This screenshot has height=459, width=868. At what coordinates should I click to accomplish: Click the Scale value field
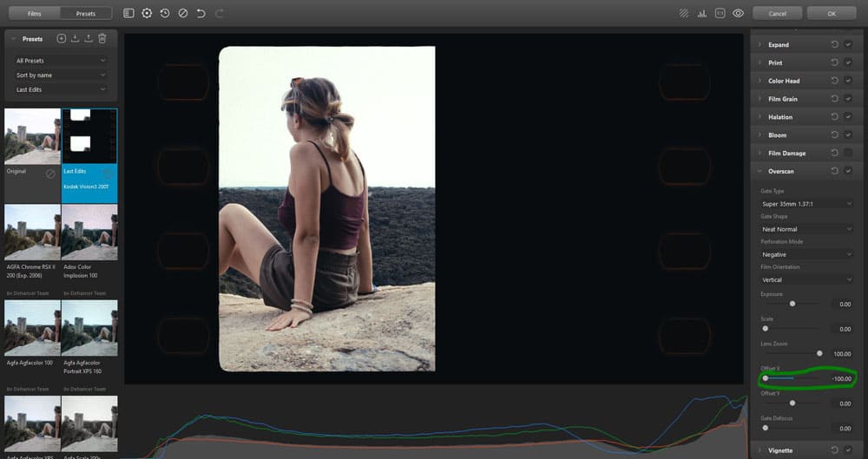842,329
